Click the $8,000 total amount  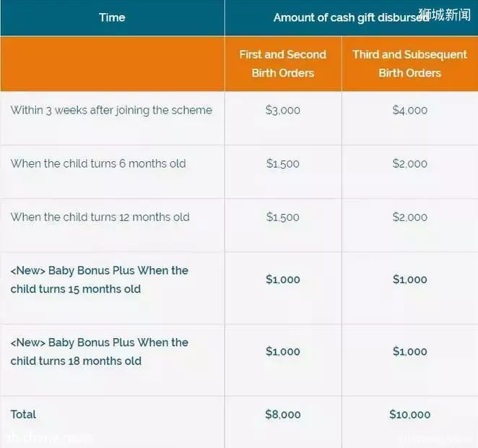click(282, 415)
